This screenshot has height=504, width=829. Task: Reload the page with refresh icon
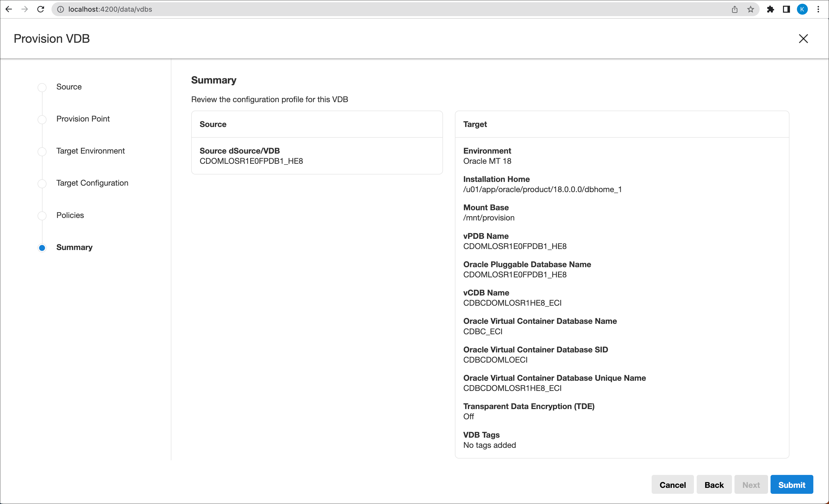click(x=41, y=9)
